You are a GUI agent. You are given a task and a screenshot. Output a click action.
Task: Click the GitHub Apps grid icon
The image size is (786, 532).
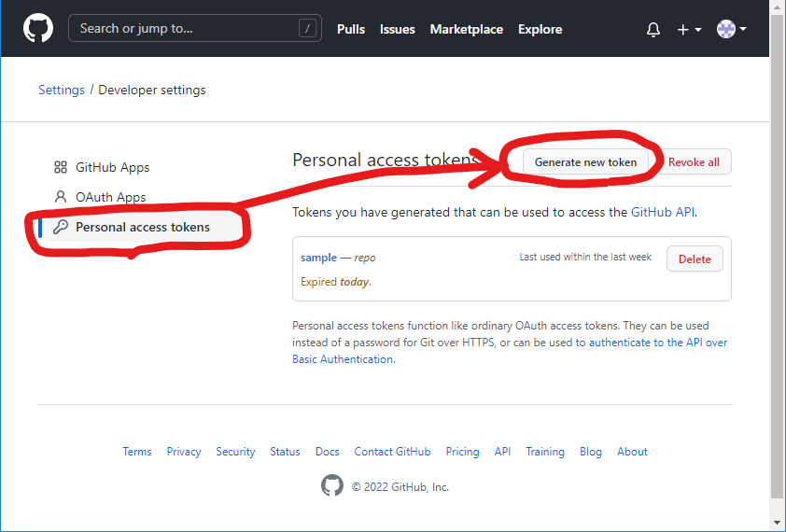point(61,167)
